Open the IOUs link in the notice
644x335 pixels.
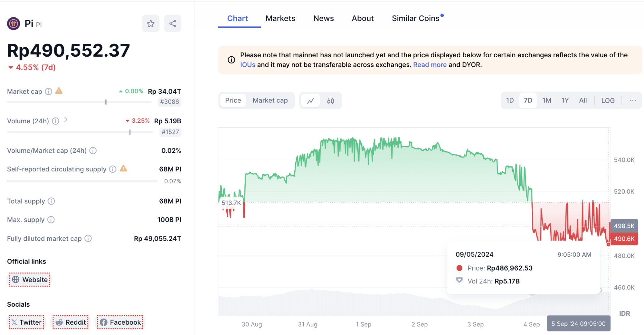[x=247, y=65]
